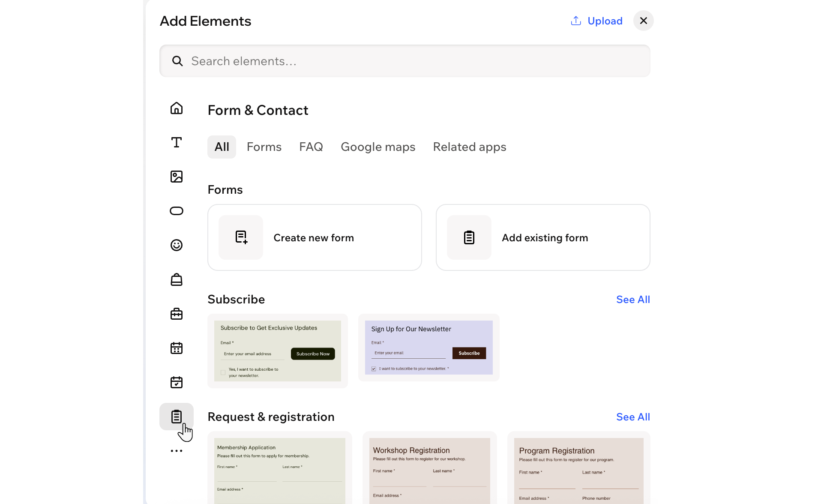Tick 'Yes, I want to subscribe' checkbox
This screenshot has height=504, width=815.
pyautogui.click(x=223, y=372)
